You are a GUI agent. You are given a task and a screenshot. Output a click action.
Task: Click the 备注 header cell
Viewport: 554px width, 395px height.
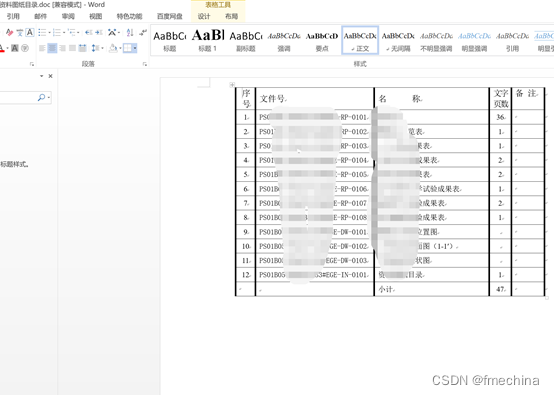[528, 99]
